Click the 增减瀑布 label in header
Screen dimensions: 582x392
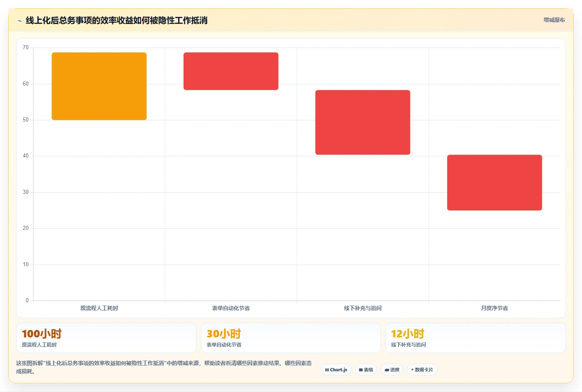(554, 20)
